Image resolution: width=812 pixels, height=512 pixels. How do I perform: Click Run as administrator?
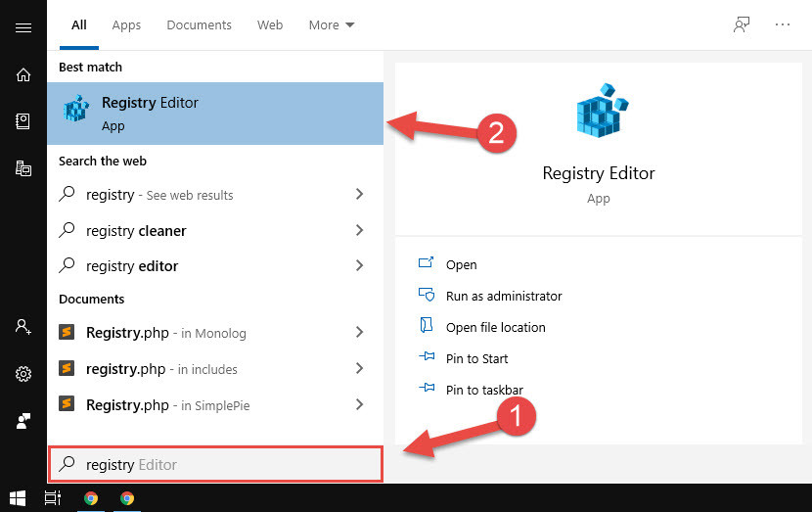(x=504, y=296)
